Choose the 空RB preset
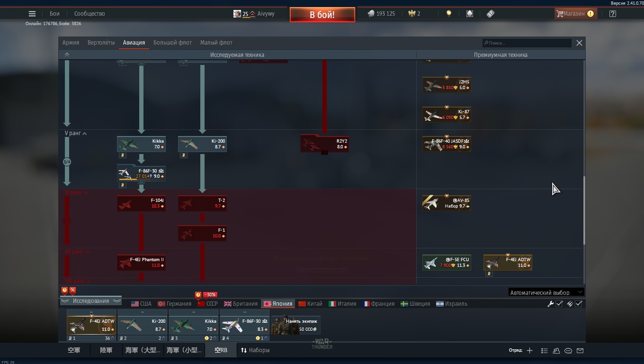The width and height of the screenshot is (644, 364). pos(221,350)
